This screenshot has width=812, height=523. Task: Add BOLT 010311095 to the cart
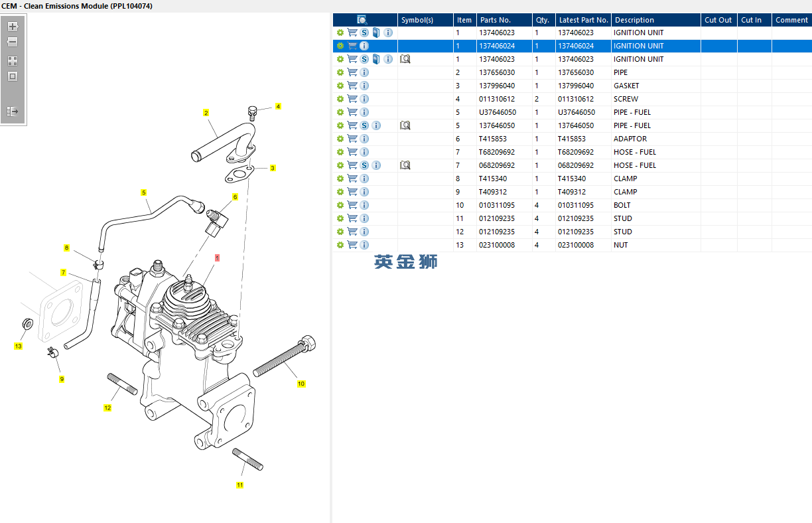(352, 205)
